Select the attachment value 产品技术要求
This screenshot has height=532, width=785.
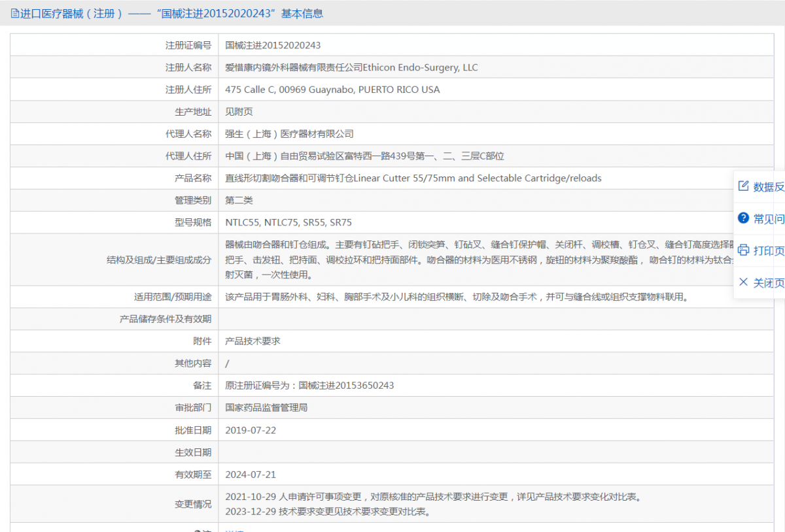[253, 342]
